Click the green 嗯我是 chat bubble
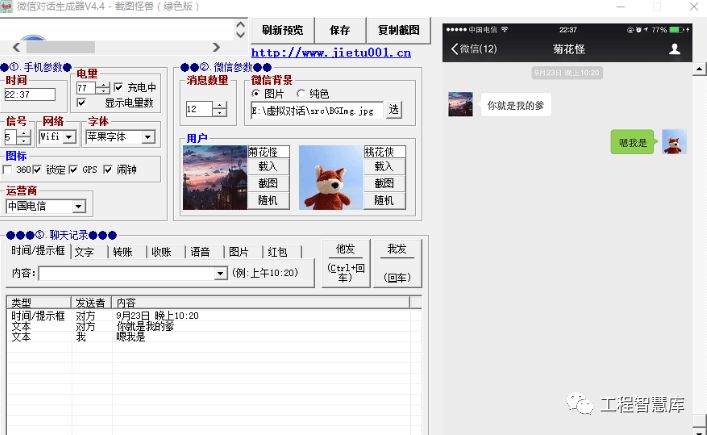707x435 pixels. pos(633,142)
